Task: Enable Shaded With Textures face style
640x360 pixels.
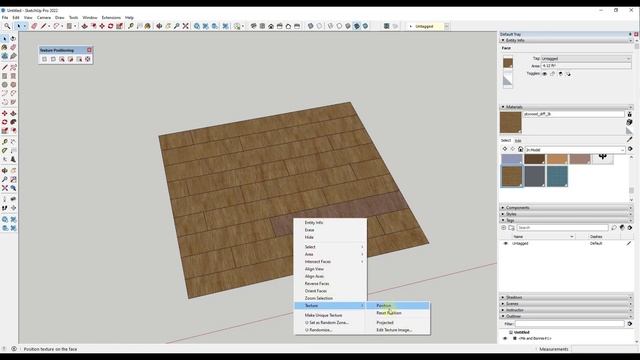Action: pos(357,26)
